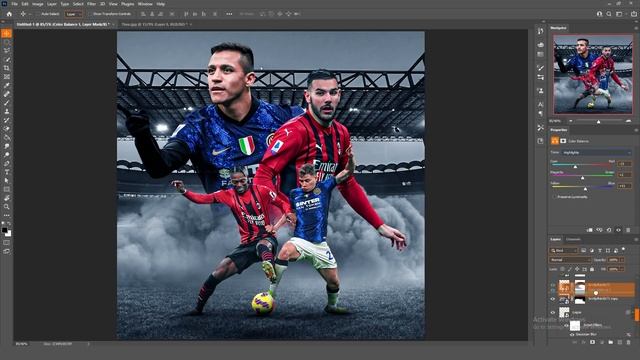Lock all with the padlock icon
This screenshot has height=360, width=640.
pyautogui.click(x=592, y=269)
